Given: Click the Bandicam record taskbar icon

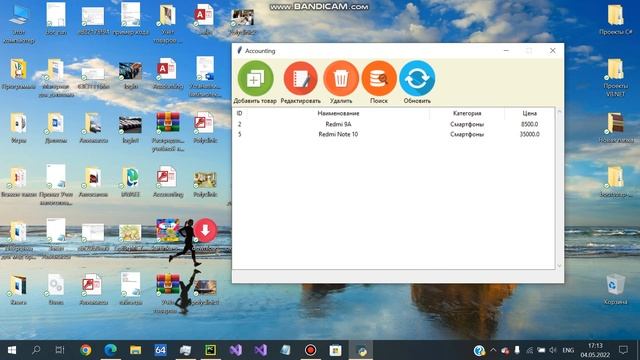Looking at the screenshot, I should click(x=310, y=350).
